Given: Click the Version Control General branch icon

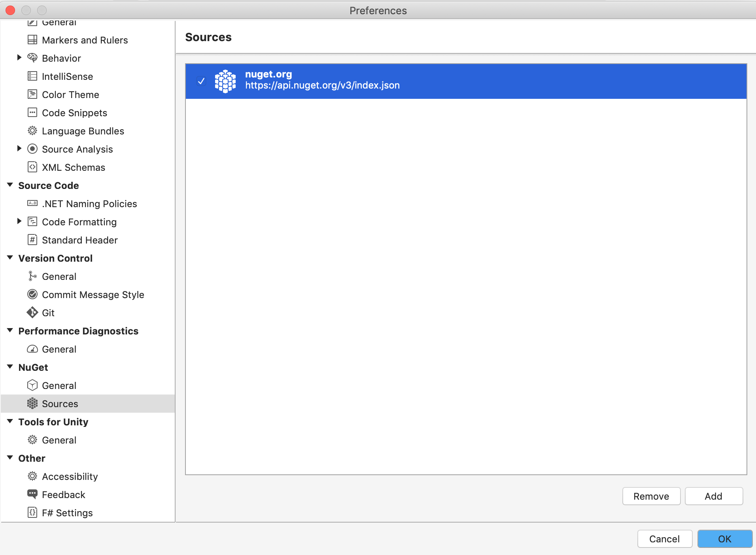Looking at the screenshot, I should pyautogui.click(x=32, y=276).
